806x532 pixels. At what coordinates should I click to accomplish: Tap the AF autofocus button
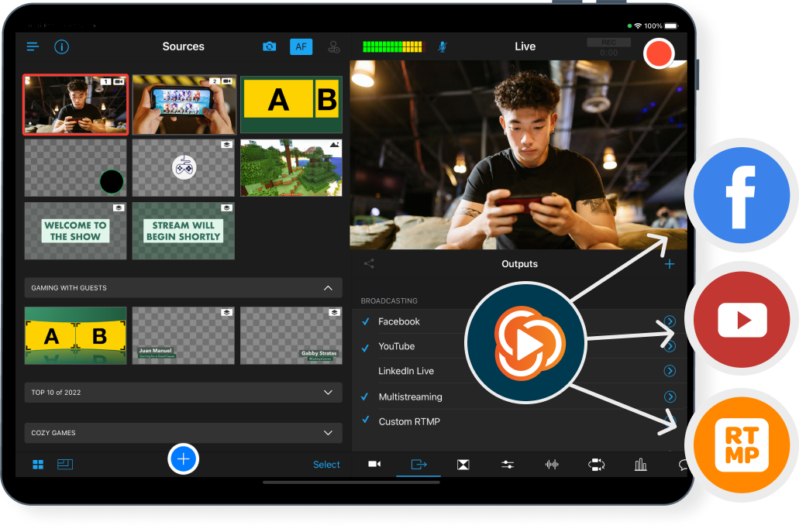[301, 46]
